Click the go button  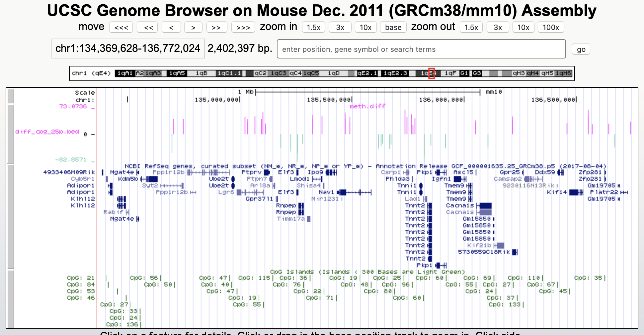coord(581,49)
